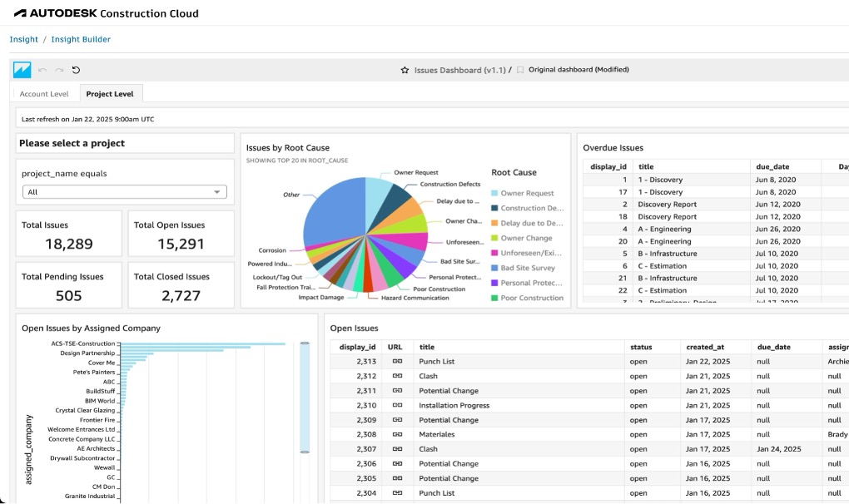Open URL link icon for issue 2,305
849x504 pixels.
tap(397, 478)
